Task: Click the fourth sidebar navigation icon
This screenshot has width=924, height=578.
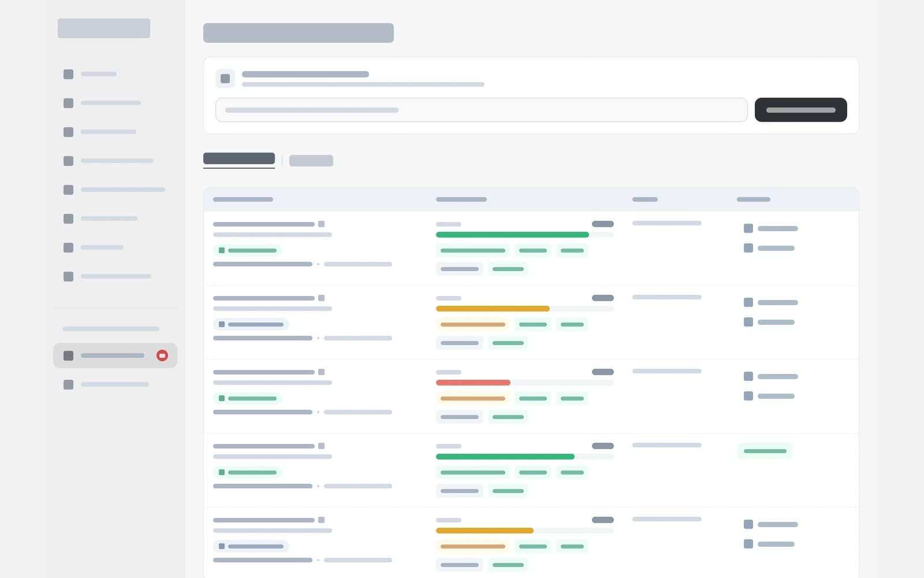Action: [68, 161]
